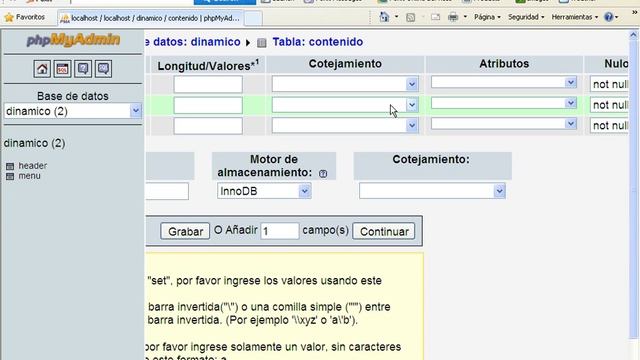640x360 pixels.
Task: Open dropdown arrow next to Home icon
Action: (x=396, y=17)
